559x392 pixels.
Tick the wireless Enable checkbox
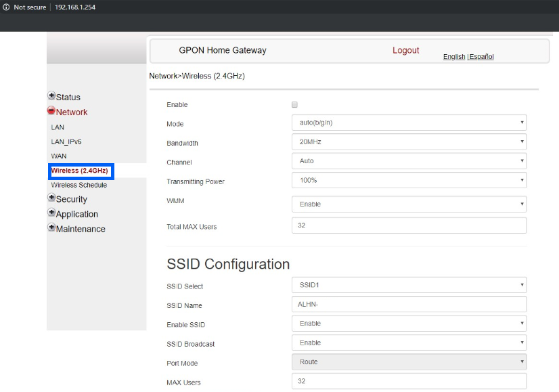click(x=294, y=104)
